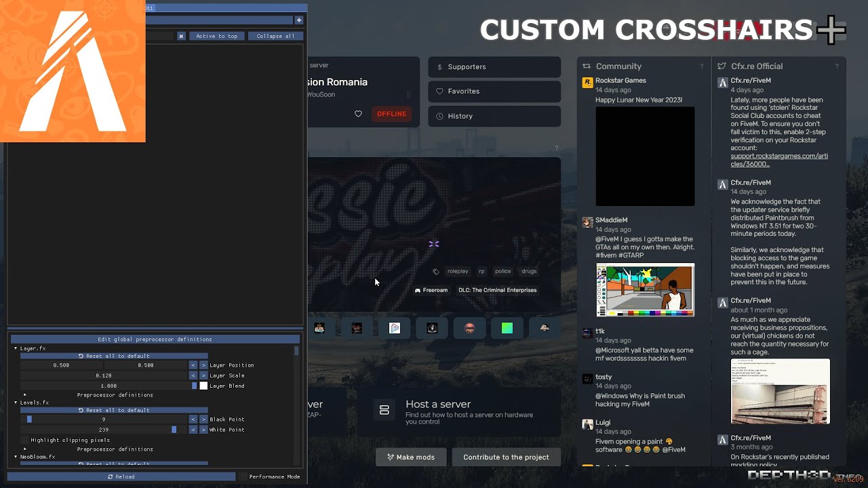
Task: Decrease Layer Position with left arrow
Action: coord(193,365)
